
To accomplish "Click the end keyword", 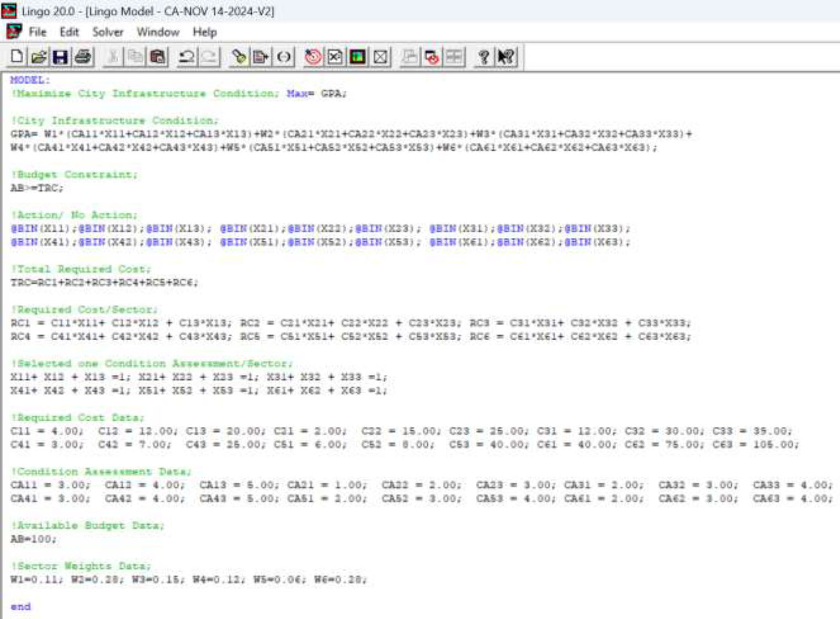I will click(21, 607).
